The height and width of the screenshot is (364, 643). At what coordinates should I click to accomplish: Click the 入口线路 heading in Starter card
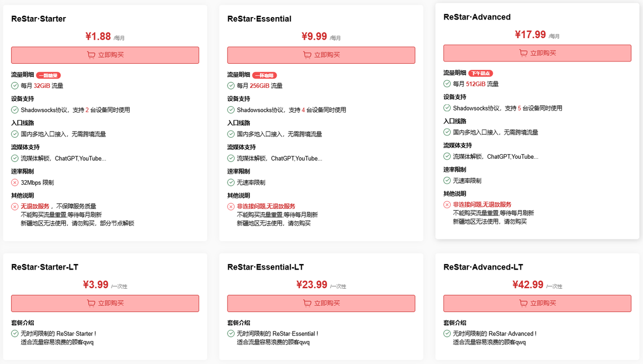[x=23, y=124]
